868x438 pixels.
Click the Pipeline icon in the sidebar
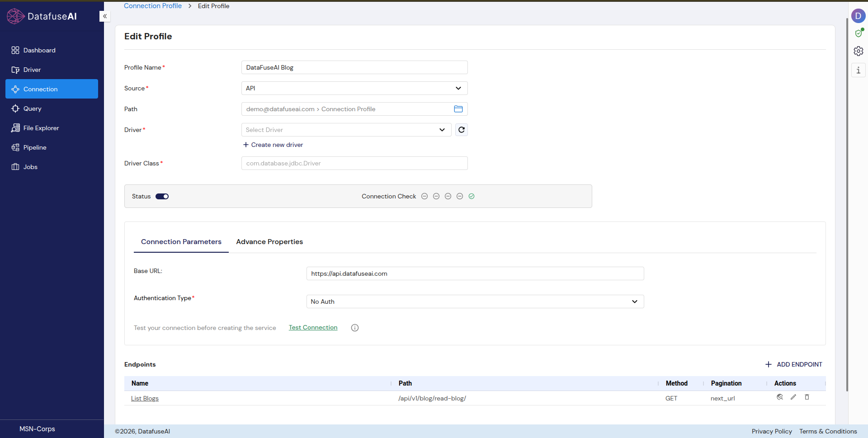pos(15,147)
